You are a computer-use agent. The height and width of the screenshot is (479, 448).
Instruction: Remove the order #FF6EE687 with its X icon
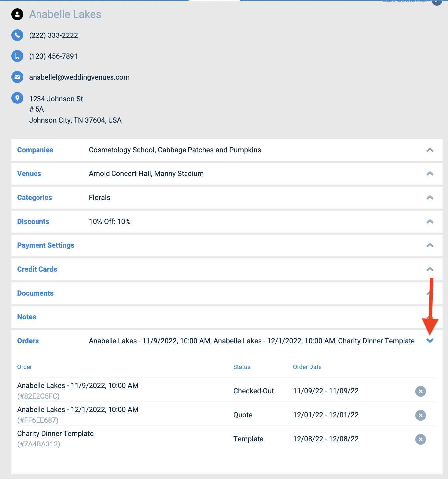421,415
